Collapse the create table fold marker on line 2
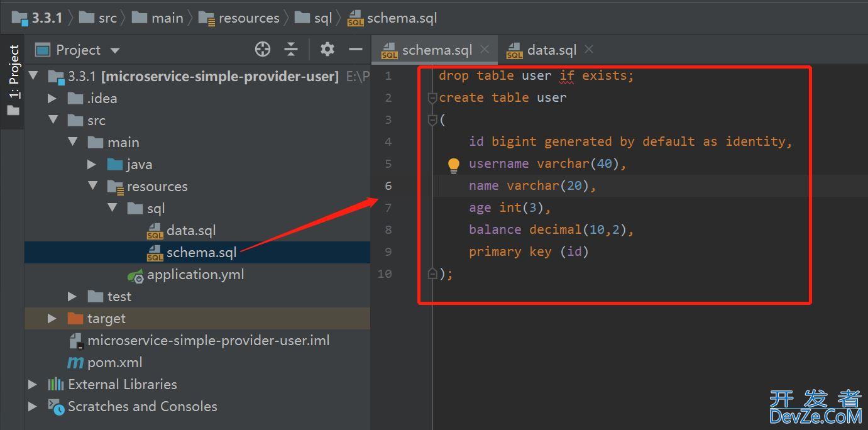 (432, 98)
